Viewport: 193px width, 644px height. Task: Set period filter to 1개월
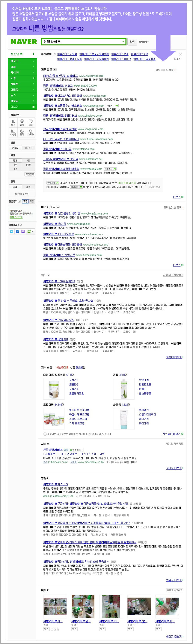tap(28, 165)
